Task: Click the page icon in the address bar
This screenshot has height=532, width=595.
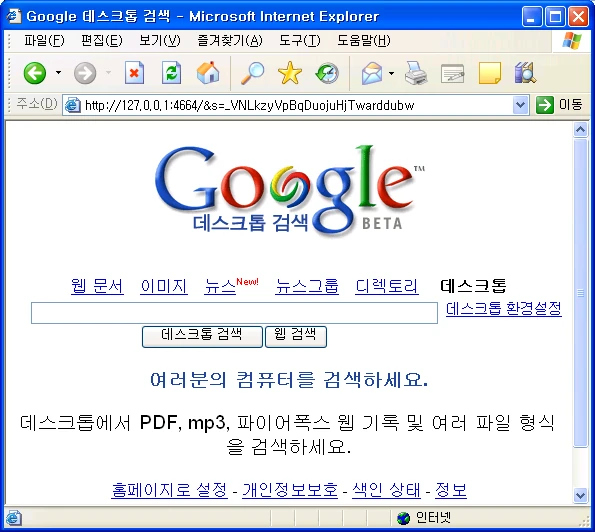Action: (x=72, y=105)
